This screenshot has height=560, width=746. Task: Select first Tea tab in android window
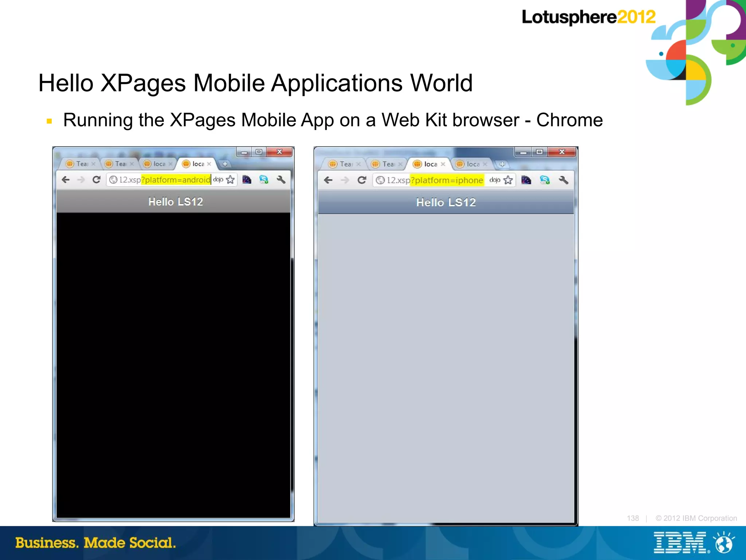coord(80,164)
